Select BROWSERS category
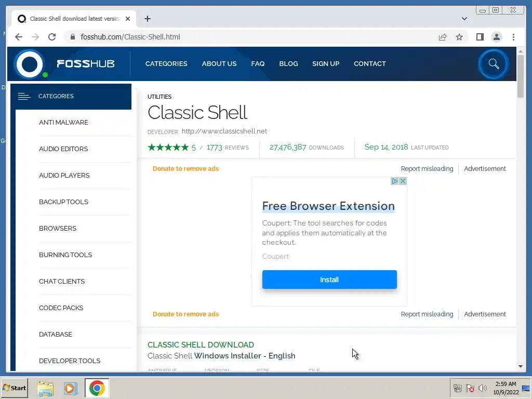 pos(58,229)
